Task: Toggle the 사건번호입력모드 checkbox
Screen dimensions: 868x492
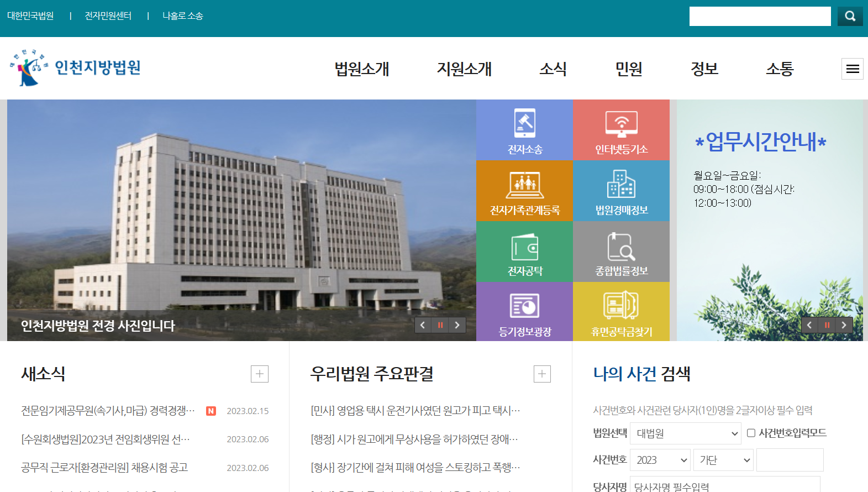Action: click(751, 433)
